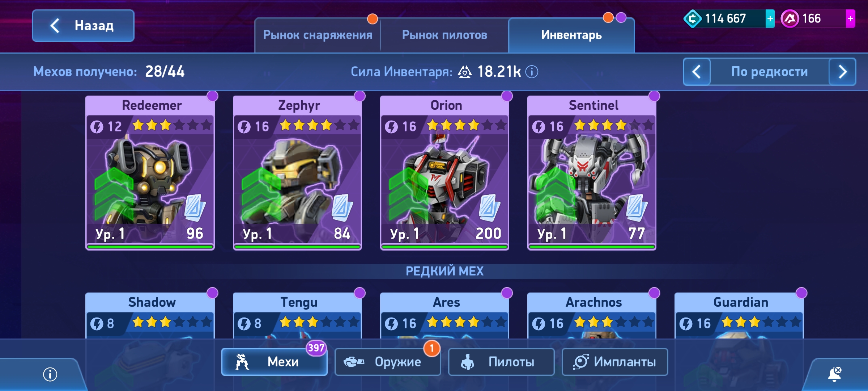Open the Импланты inventory category
The height and width of the screenshot is (391, 868).
(x=615, y=362)
